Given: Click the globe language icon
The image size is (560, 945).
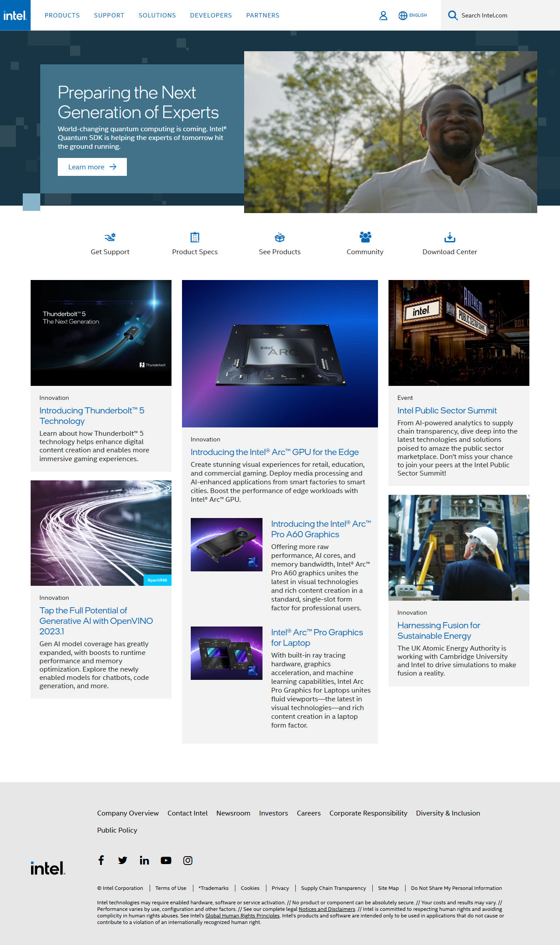Looking at the screenshot, I should click(x=403, y=16).
